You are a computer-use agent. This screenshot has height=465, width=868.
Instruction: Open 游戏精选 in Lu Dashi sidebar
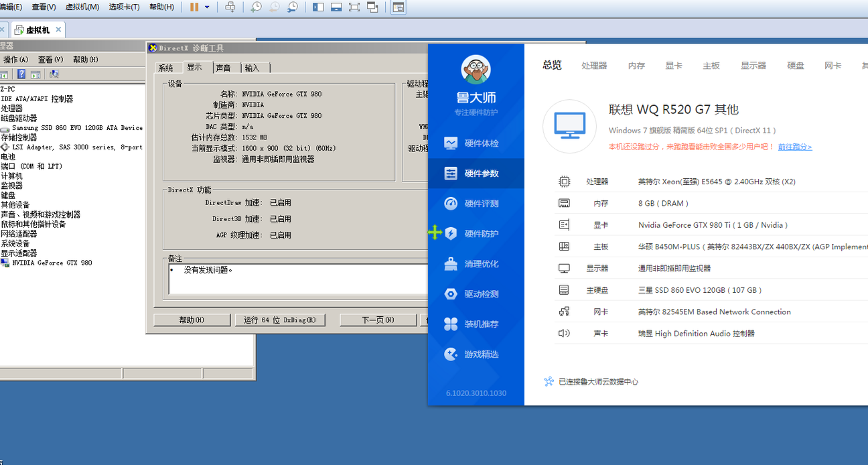pos(476,354)
